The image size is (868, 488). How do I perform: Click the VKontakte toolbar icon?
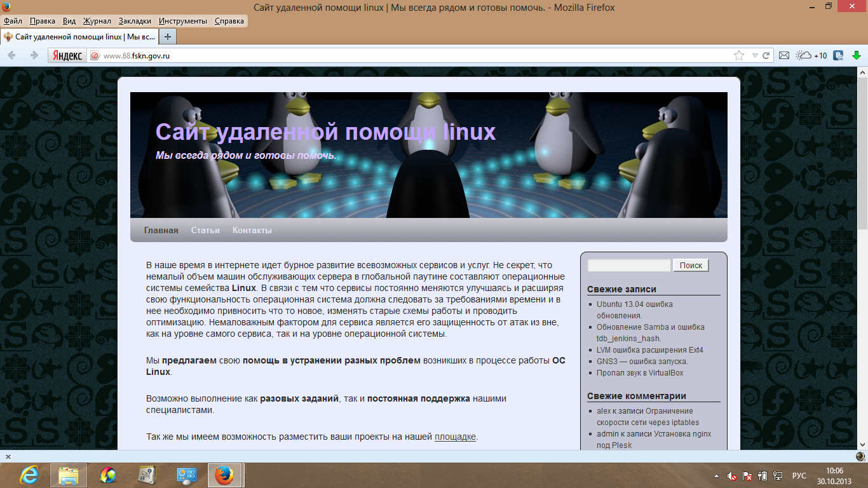click(x=838, y=55)
